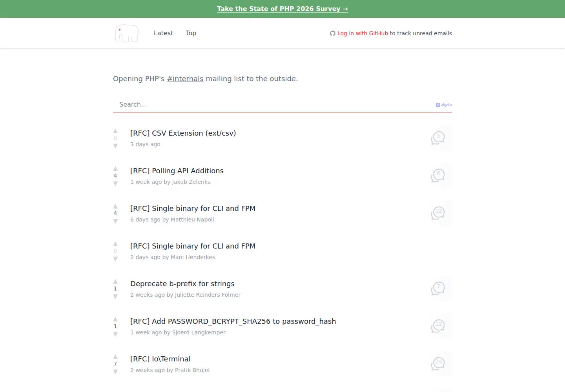The image size is (565, 392).
Task: Open Deprecate b-prefix for strings thread
Action: [x=182, y=284]
